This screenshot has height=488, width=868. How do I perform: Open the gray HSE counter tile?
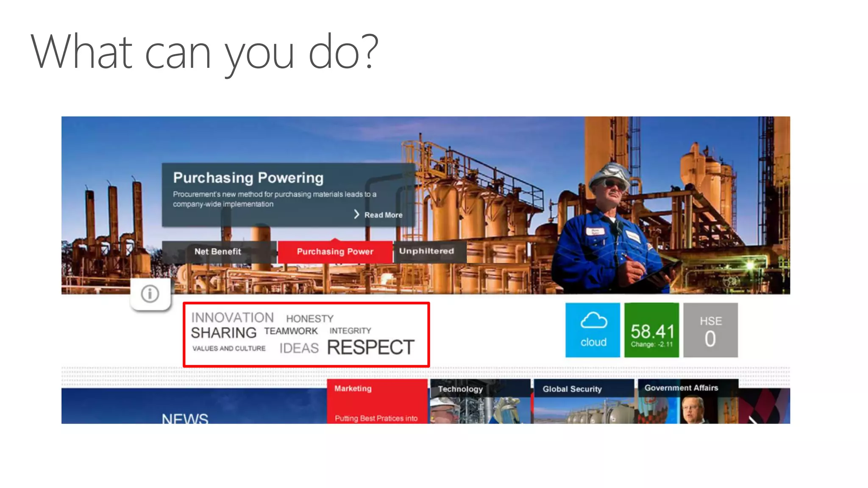point(710,330)
